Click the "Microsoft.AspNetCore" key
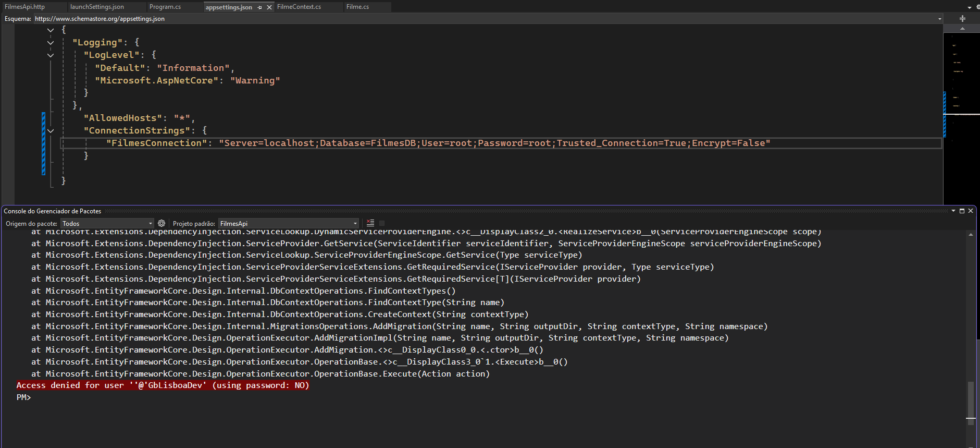The image size is (980, 448). click(x=156, y=80)
